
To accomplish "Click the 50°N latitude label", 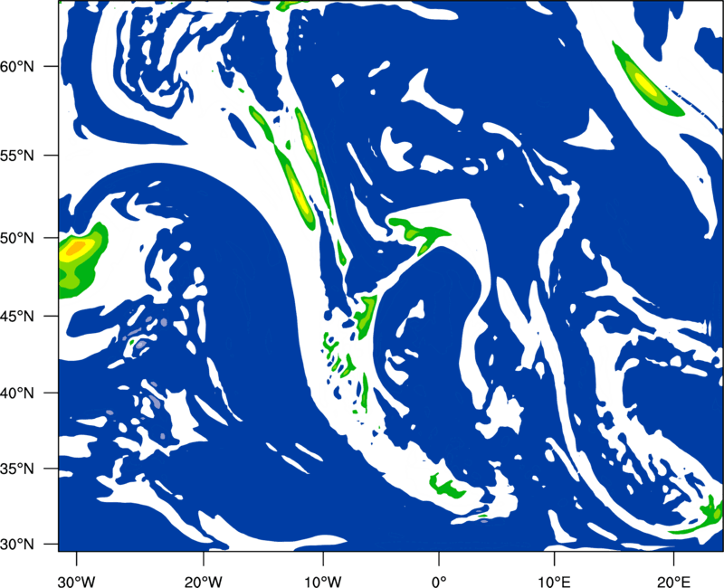I will [x=17, y=239].
